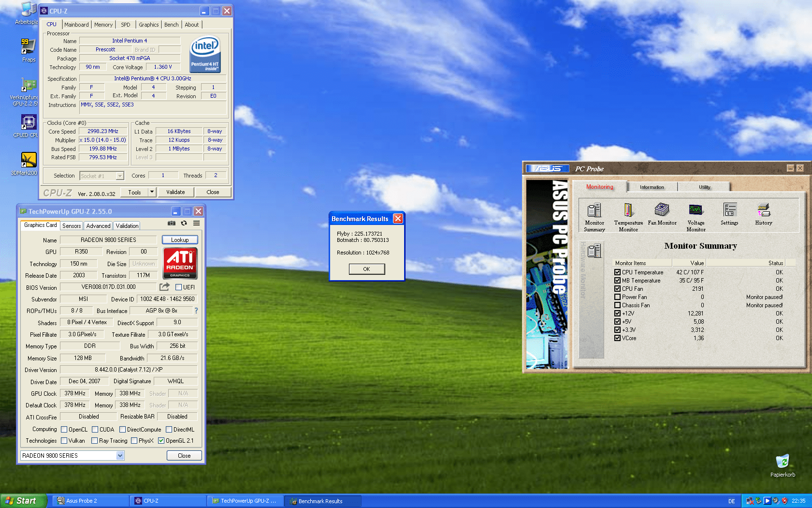Switch to SPD tab in CPU-Z
Viewport: 812px width, 508px height.
point(126,25)
